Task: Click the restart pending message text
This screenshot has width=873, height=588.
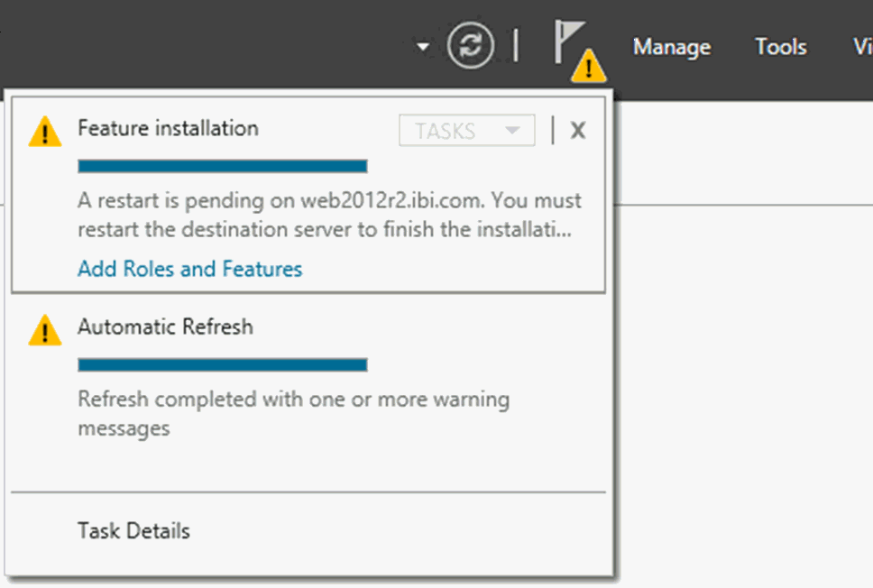Action: coord(329,215)
